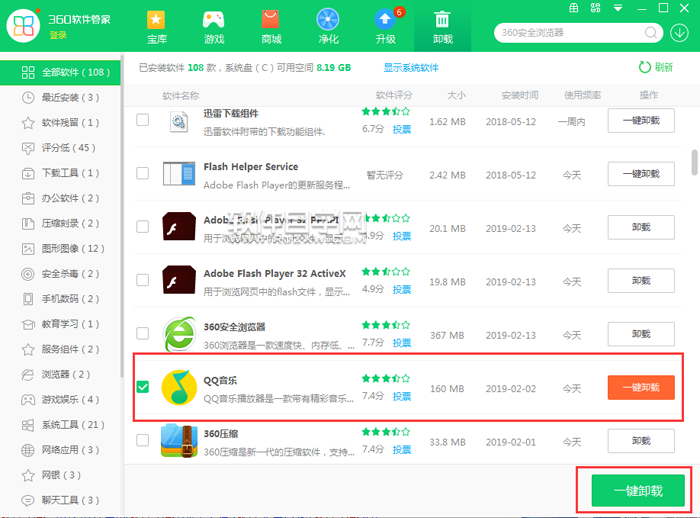700x518 pixels.
Task: Click 卸载 for Adobe Flash Player 32 ActiveX
Action: 641,280
